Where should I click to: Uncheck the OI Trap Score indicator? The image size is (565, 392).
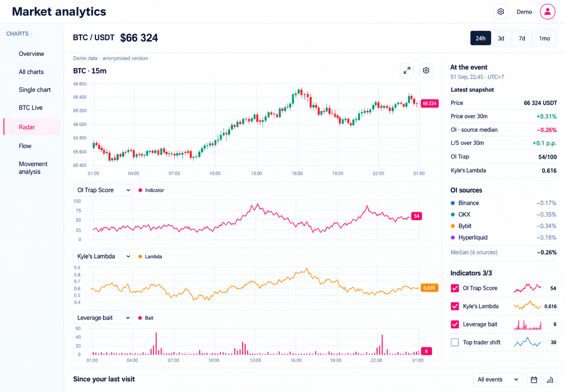pos(455,288)
